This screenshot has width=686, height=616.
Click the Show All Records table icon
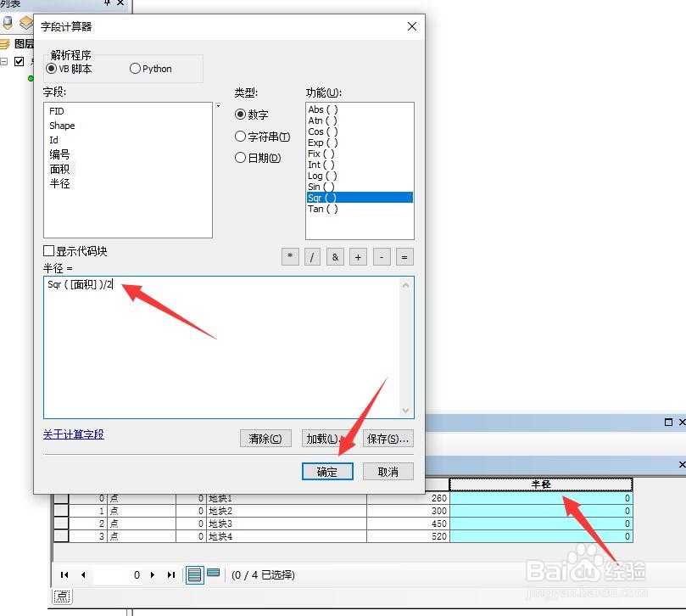[x=193, y=574]
